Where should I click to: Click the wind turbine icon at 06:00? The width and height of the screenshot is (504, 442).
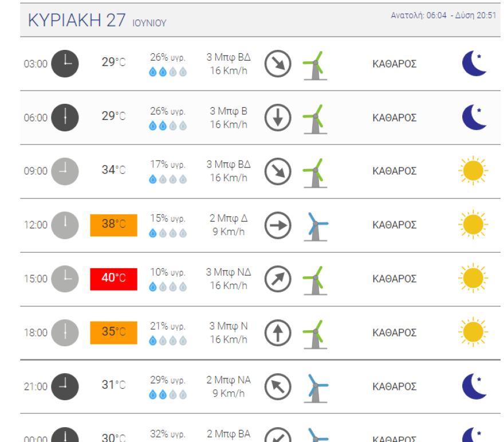[x=314, y=119]
